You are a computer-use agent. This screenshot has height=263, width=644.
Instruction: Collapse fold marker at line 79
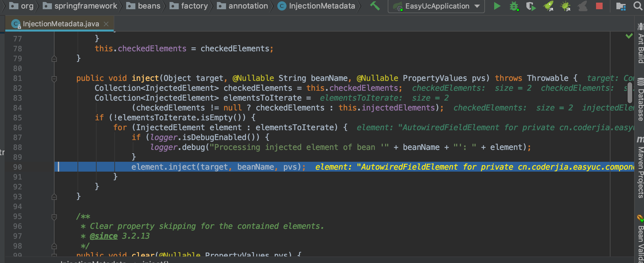click(54, 59)
